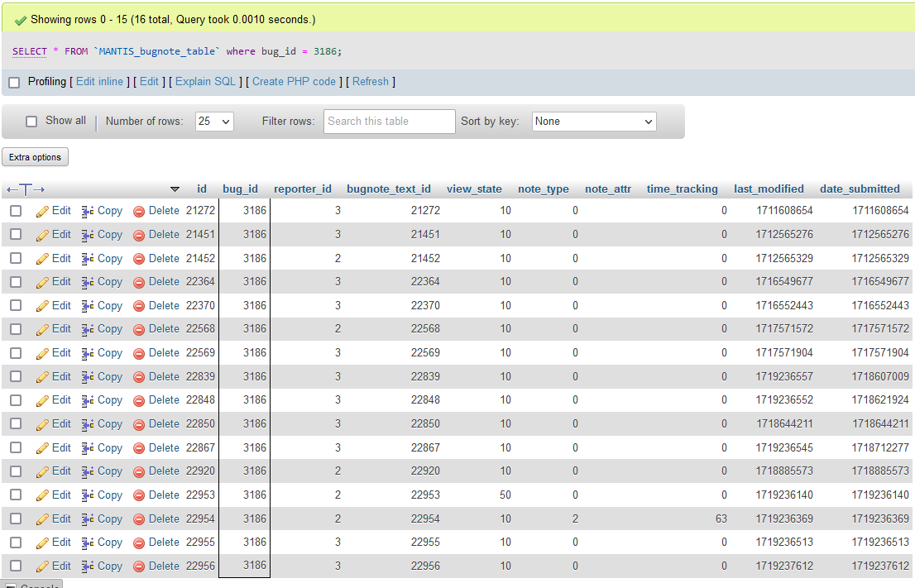This screenshot has width=915, height=588.
Task: Click the red Delete icon for row 22956
Action: tap(139, 566)
